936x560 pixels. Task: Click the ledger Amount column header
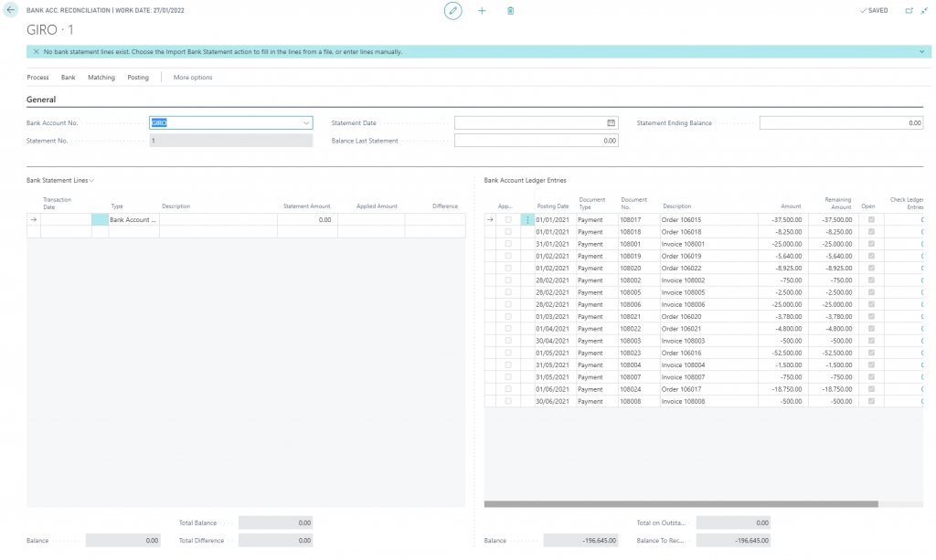pyautogui.click(x=791, y=206)
